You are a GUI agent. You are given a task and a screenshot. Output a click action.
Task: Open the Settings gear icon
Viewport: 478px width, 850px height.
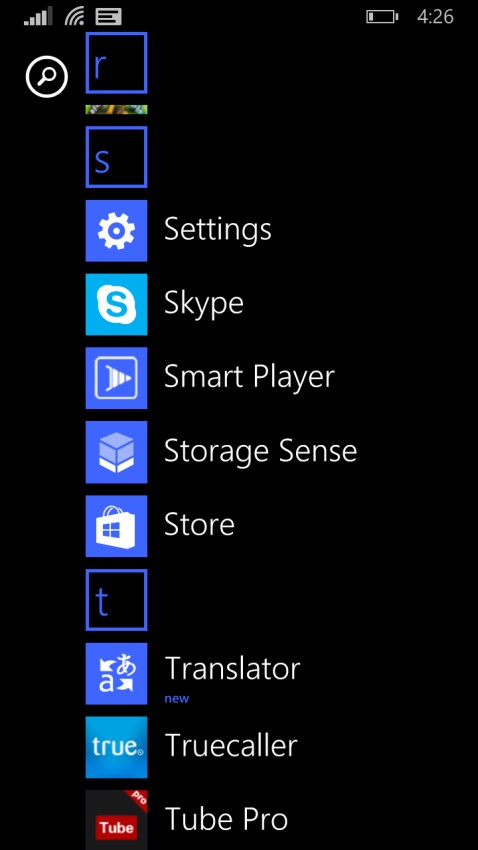point(117,230)
